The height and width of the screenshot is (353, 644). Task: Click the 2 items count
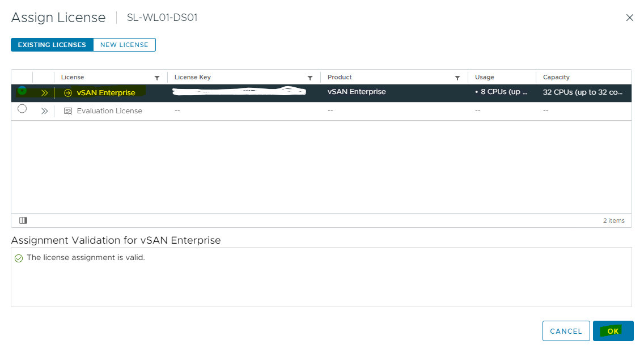(x=613, y=220)
